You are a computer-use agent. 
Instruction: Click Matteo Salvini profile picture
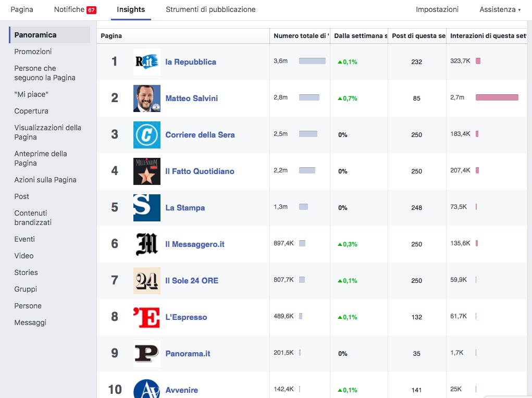pos(146,98)
